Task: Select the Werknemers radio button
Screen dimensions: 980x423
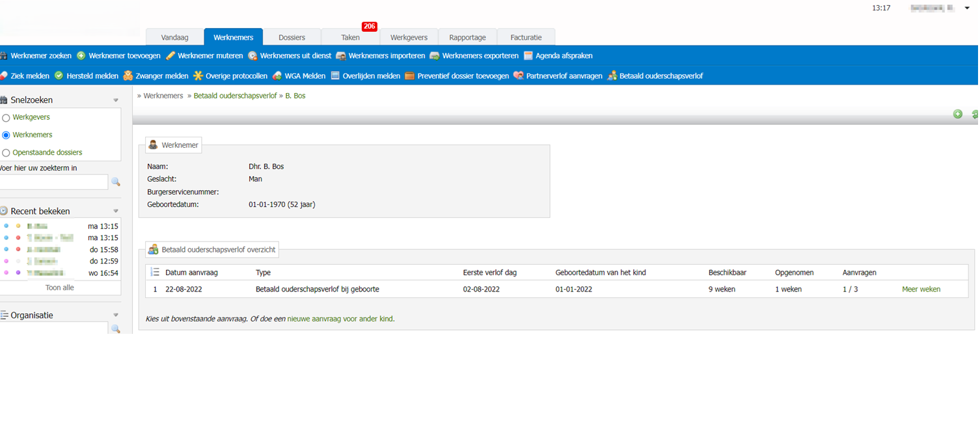Action: (7, 135)
